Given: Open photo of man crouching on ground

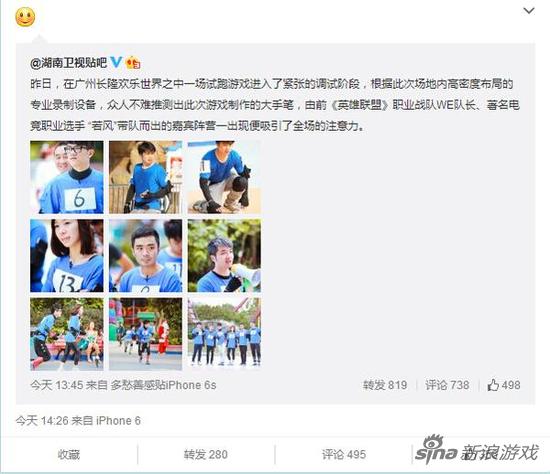Looking at the screenshot, I should coord(224,177).
